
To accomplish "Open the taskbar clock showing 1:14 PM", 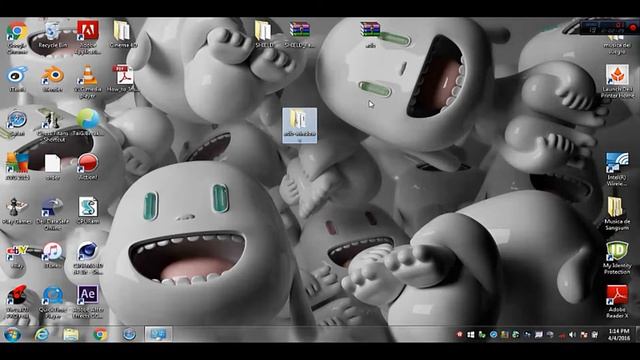I will [619, 335].
